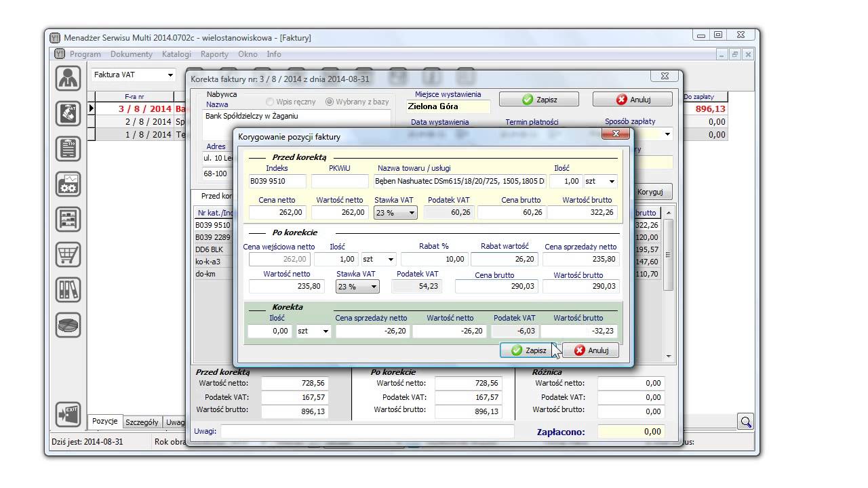Screen dimensions: 868x488
Task: Open the binders archive sidebar icon
Action: pos(68,289)
